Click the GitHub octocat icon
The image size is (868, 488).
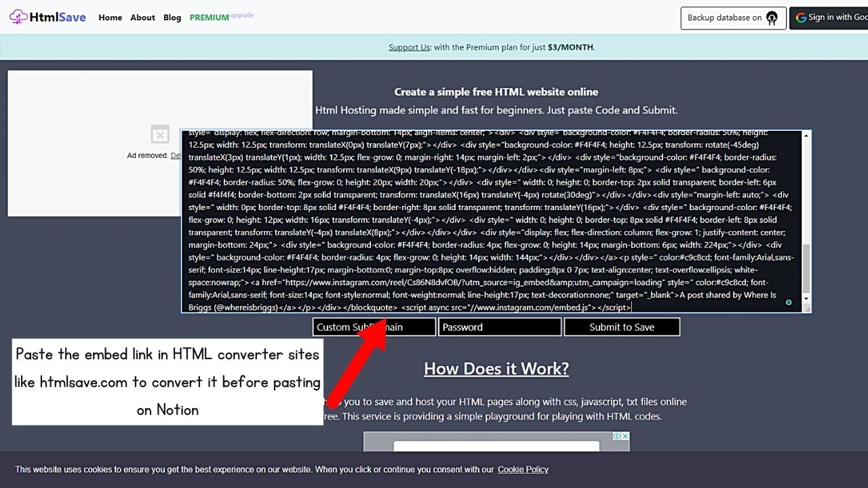pyautogui.click(x=772, y=18)
